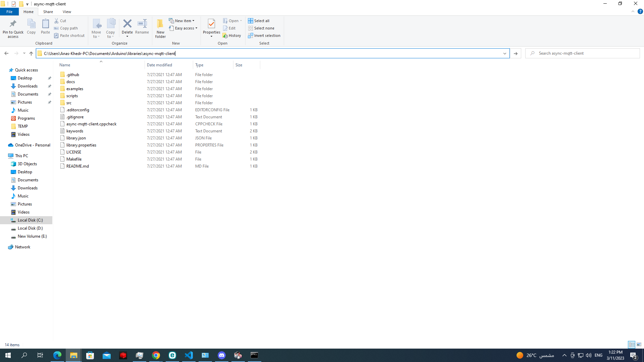The width and height of the screenshot is (644, 362).
Task: Expand New item dropdown
Action: [x=181, y=21]
